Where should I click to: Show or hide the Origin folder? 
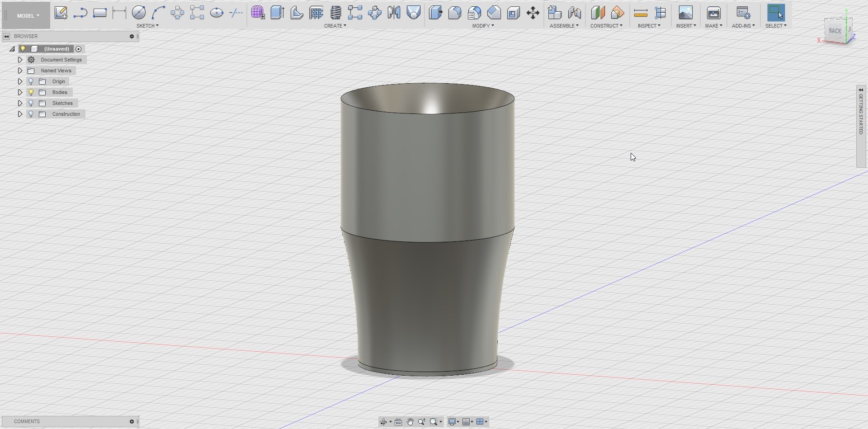[x=31, y=81]
